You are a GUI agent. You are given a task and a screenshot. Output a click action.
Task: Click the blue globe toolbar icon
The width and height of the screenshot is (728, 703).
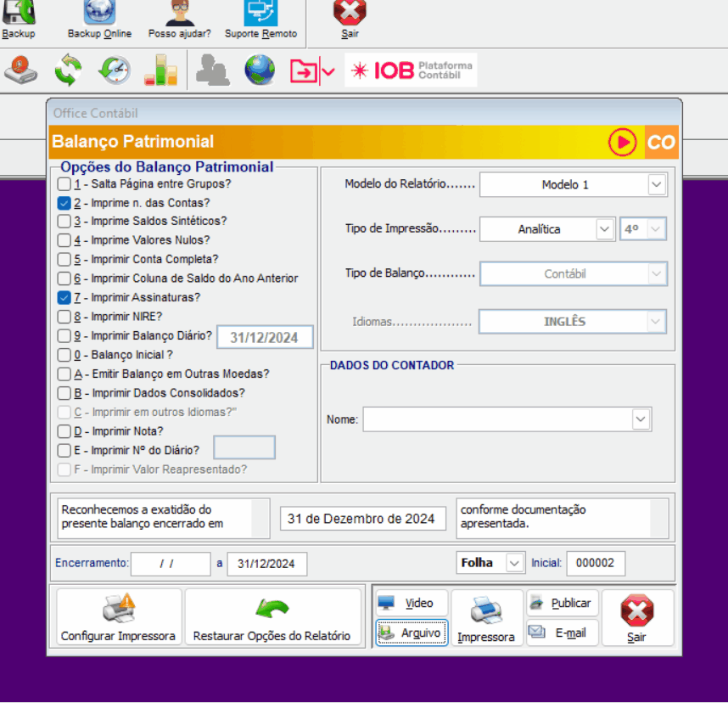coord(260,70)
